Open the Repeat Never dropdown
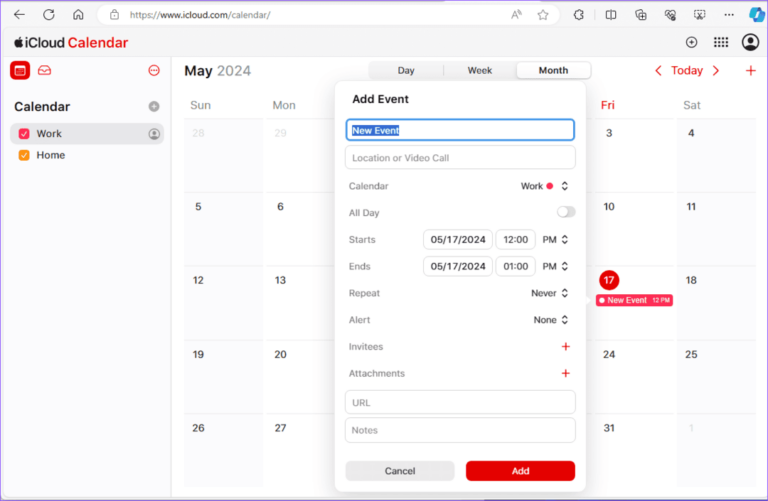This screenshot has width=768, height=501. click(550, 293)
